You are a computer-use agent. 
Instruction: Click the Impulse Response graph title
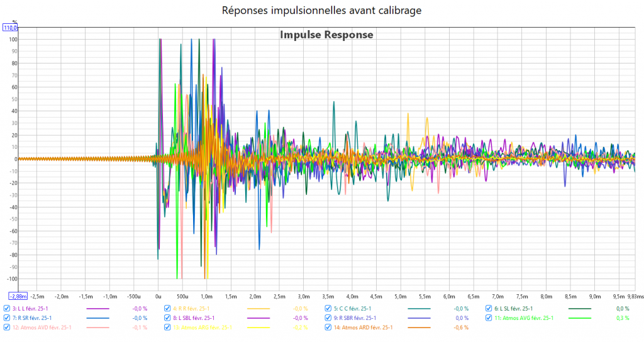point(326,35)
